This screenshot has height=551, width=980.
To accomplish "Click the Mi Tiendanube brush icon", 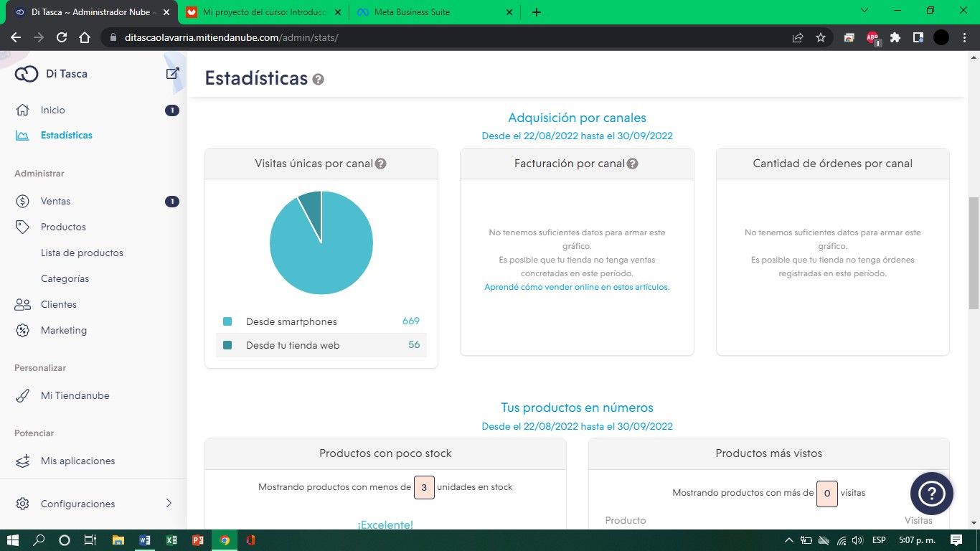I will (23, 395).
